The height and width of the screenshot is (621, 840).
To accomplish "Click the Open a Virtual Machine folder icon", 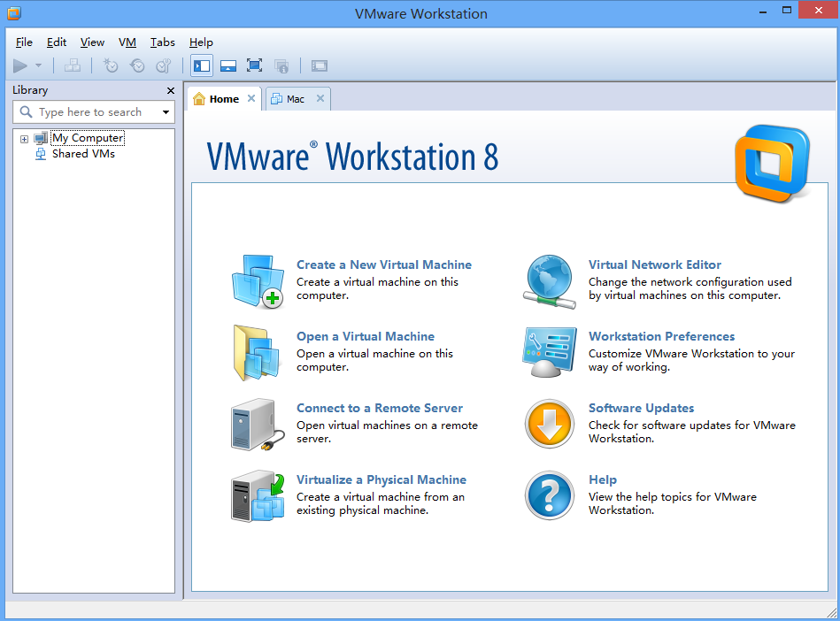I will pos(257,353).
